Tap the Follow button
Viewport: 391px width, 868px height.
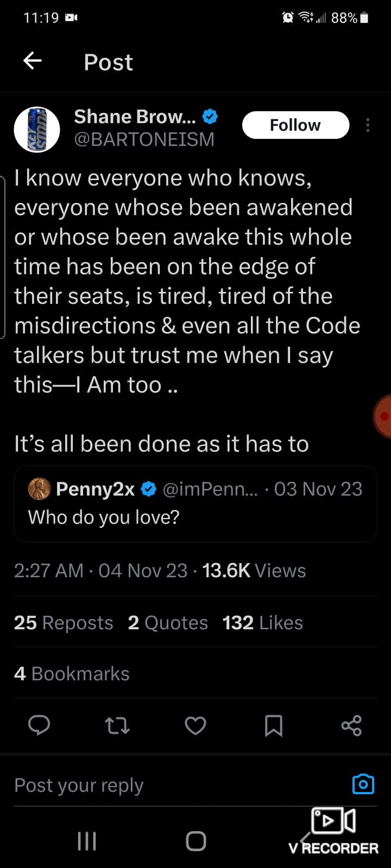coord(295,125)
